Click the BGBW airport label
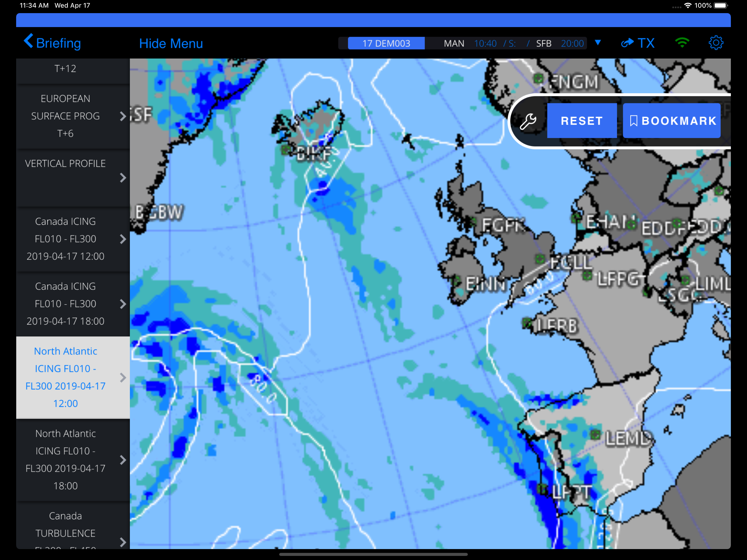 click(159, 213)
